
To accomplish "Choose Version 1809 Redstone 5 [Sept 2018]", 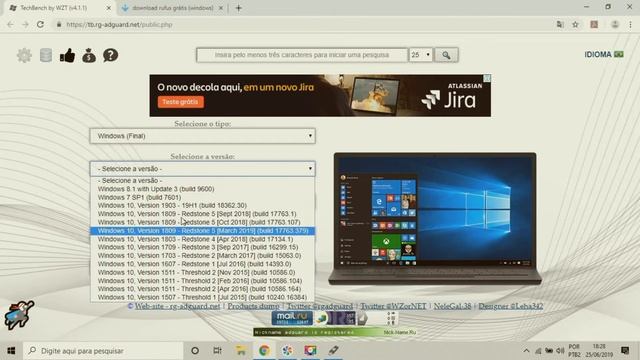I will pyautogui.click(x=202, y=214).
